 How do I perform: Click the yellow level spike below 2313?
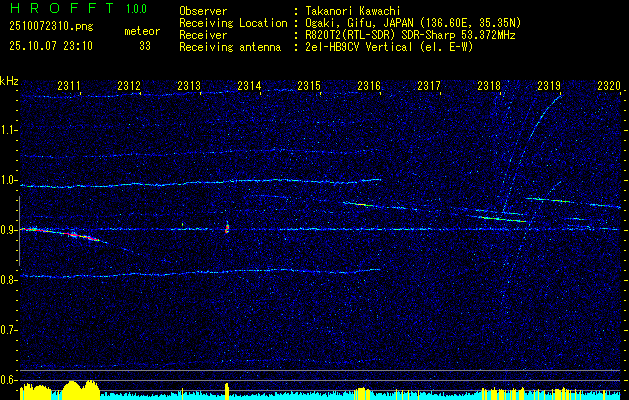click(227, 391)
